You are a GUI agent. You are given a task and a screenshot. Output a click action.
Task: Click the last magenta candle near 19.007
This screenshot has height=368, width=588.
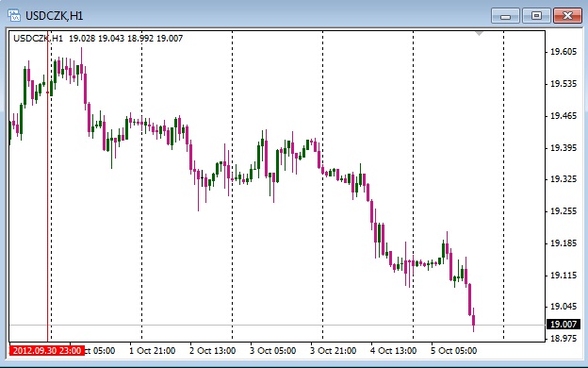click(x=474, y=320)
